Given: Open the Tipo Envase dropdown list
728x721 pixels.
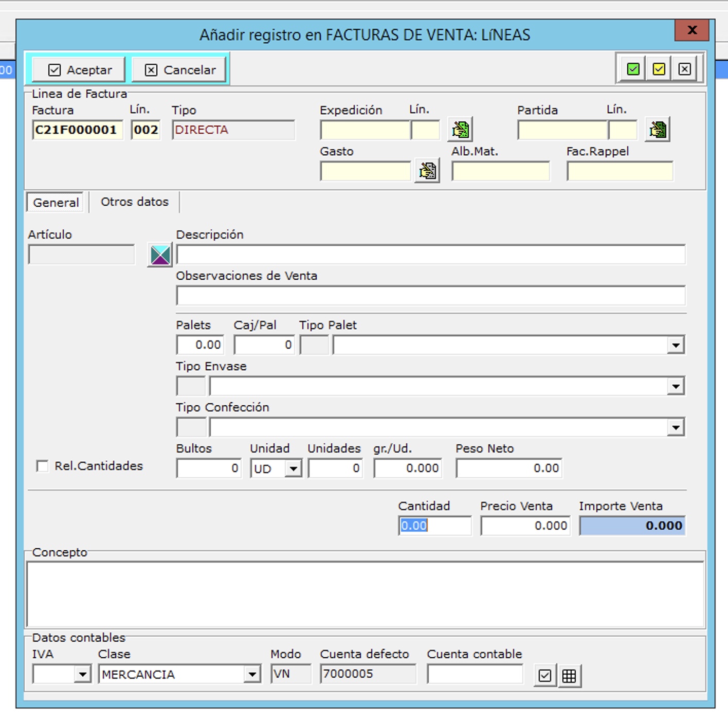Looking at the screenshot, I should (x=676, y=386).
